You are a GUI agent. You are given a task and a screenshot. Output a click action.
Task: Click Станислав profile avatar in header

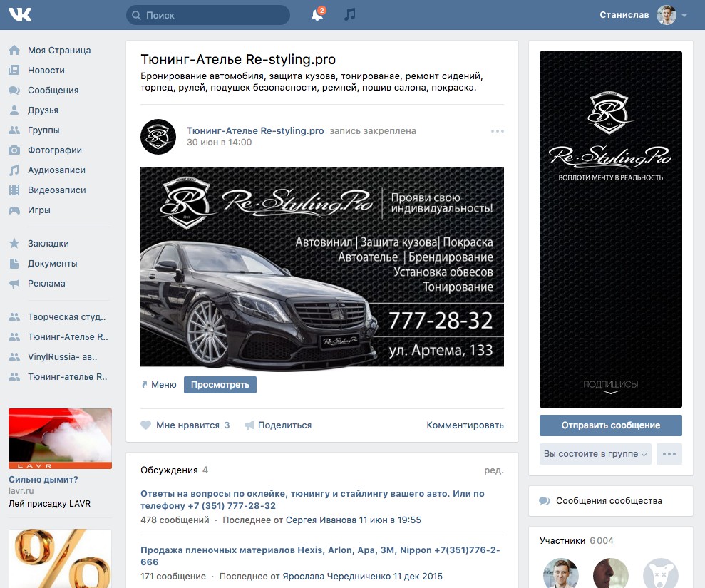667,15
